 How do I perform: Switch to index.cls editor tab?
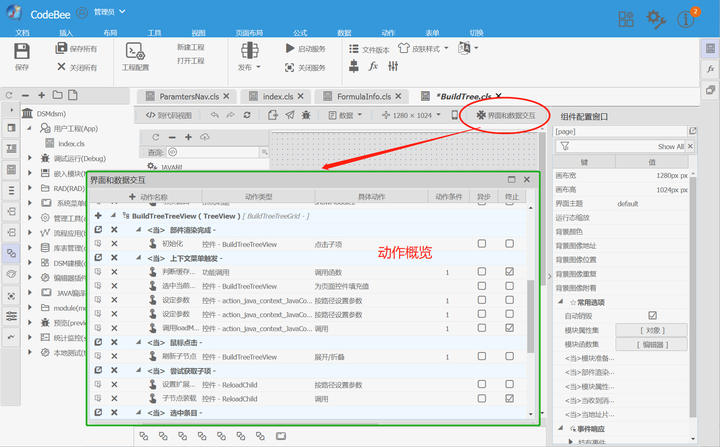(x=277, y=96)
